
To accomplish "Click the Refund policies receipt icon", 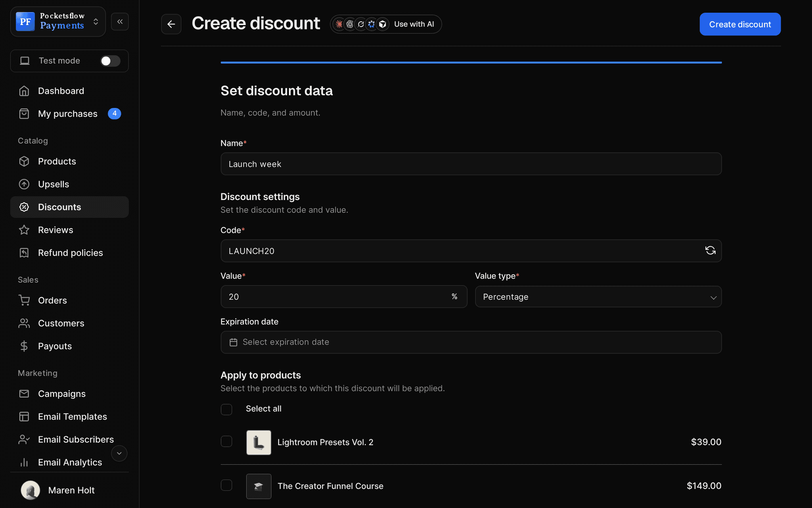I will pos(24,253).
